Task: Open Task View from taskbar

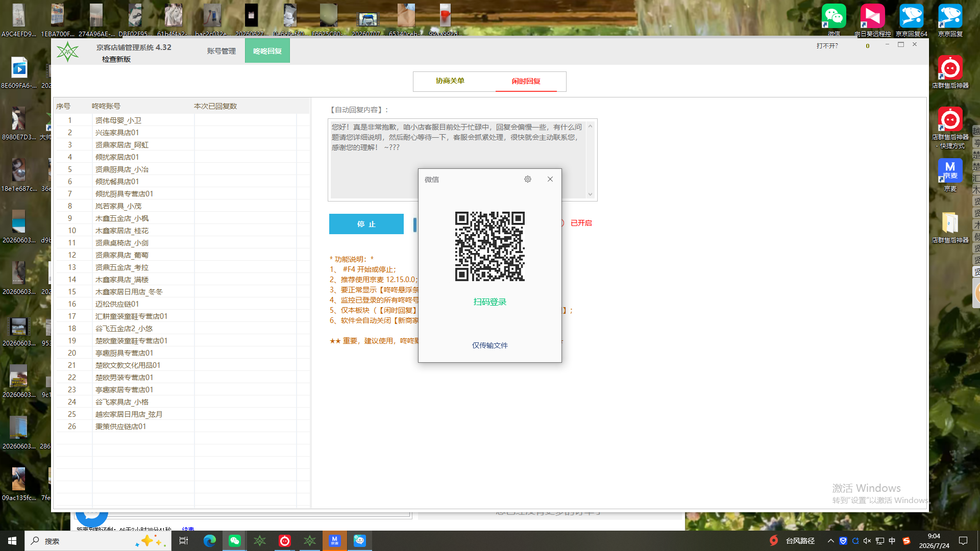Action: coord(184,541)
